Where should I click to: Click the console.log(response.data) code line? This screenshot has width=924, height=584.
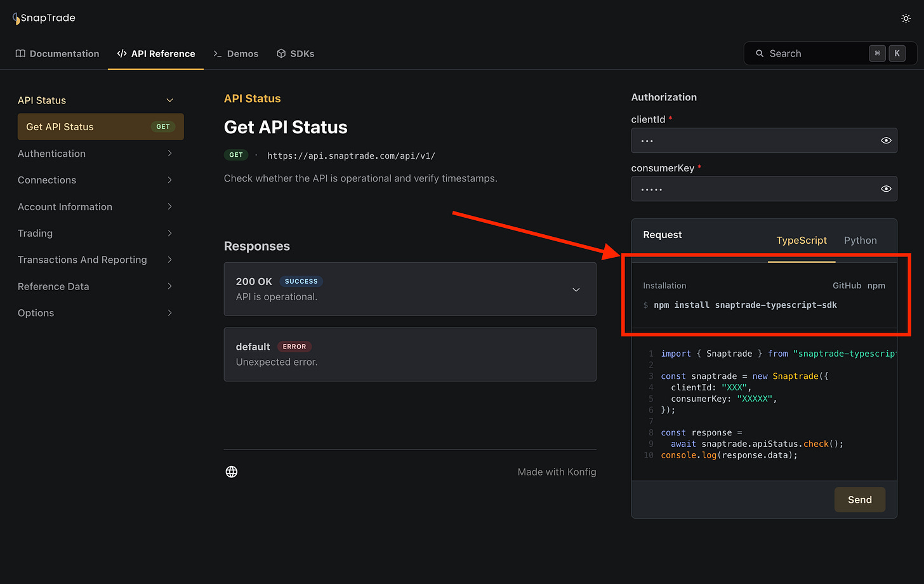[729, 455]
